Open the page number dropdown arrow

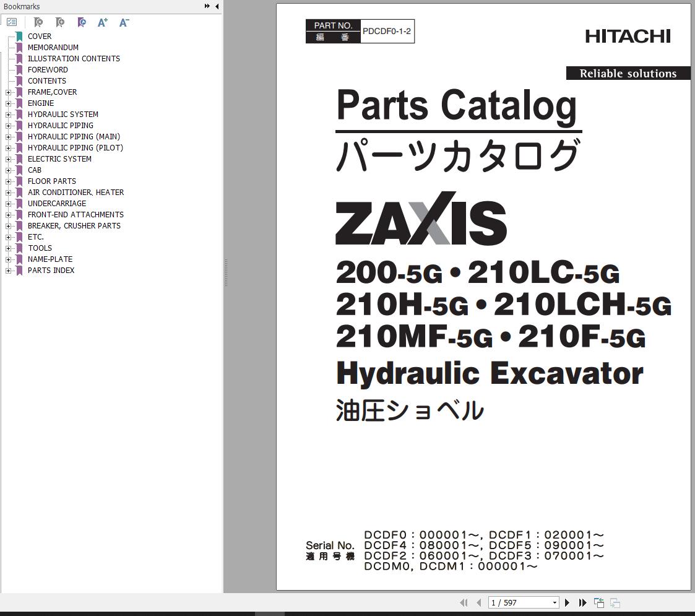(555, 603)
